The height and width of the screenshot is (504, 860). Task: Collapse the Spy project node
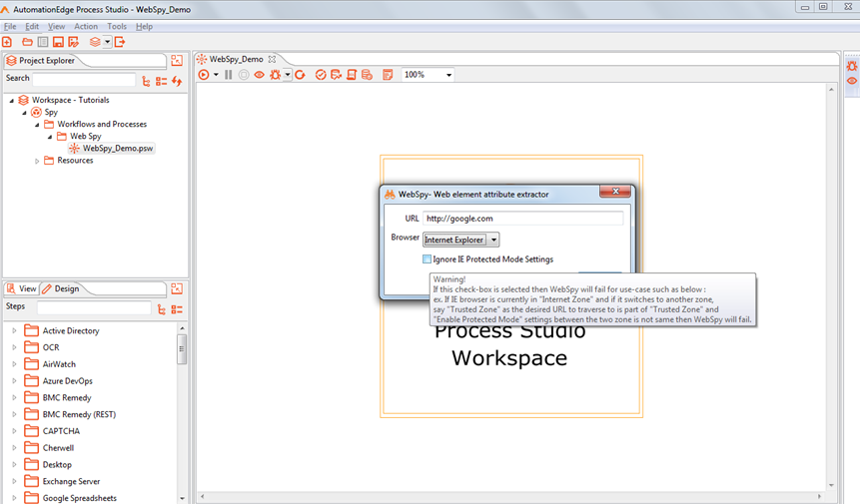[x=24, y=113]
